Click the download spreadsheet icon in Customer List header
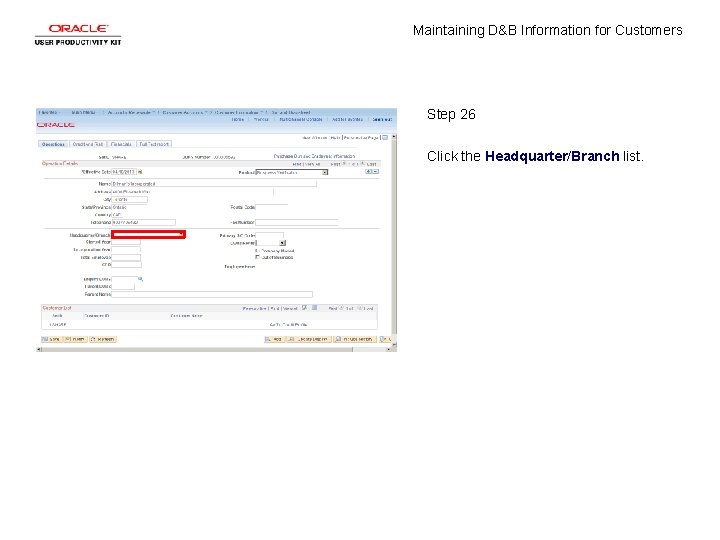 click(x=315, y=308)
